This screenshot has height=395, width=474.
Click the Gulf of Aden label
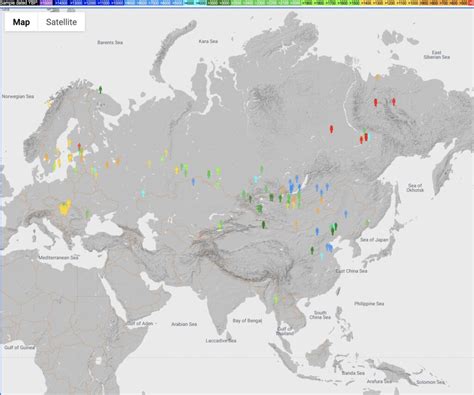click(x=140, y=323)
